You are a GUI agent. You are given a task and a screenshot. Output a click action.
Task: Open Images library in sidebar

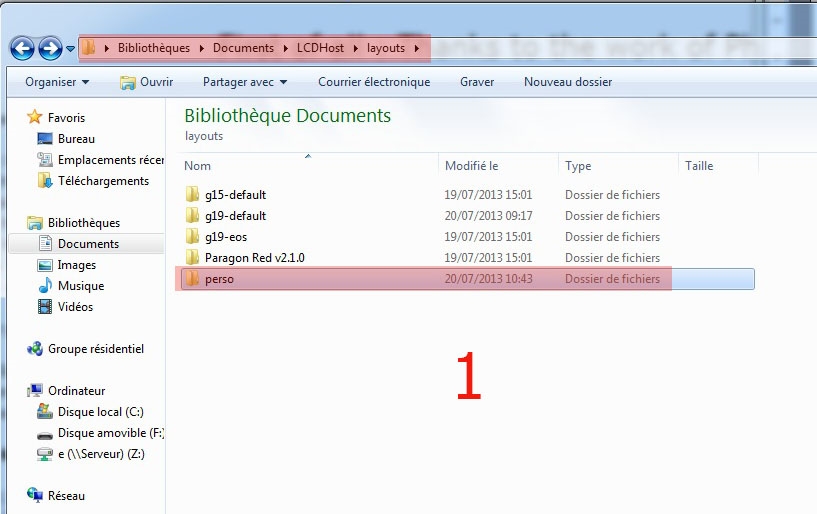[76, 265]
